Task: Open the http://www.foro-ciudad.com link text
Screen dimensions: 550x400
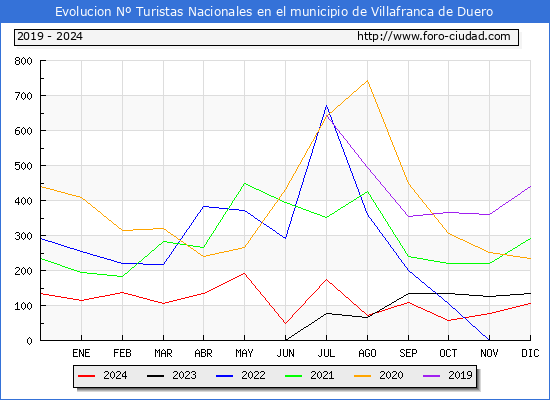Action: click(x=434, y=36)
